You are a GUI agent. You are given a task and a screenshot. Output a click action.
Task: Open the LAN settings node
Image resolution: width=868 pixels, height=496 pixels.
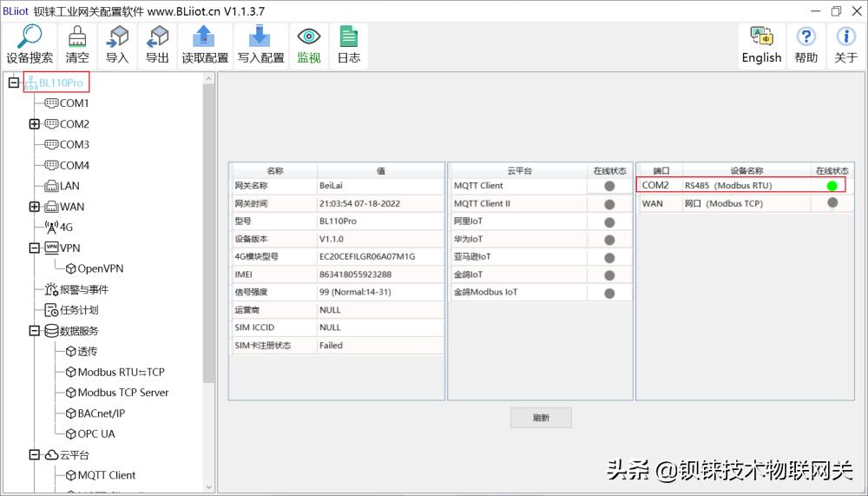coord(62,186)
